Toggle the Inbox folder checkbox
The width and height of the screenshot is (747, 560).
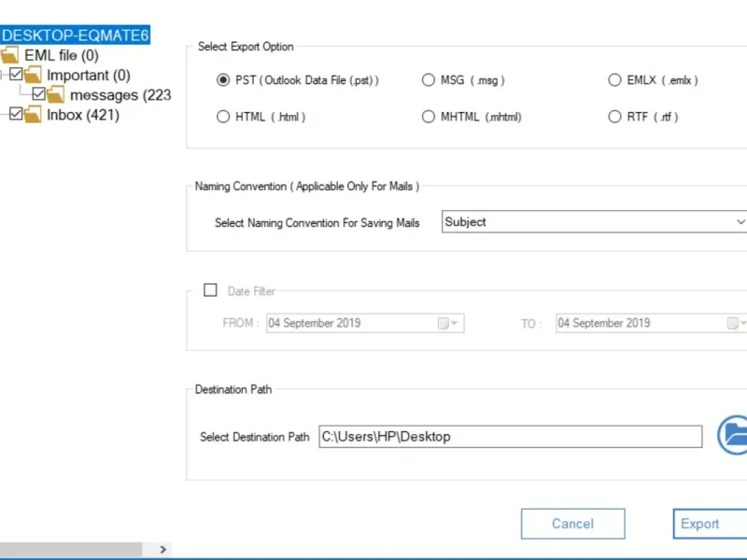[x=16, y=114]
